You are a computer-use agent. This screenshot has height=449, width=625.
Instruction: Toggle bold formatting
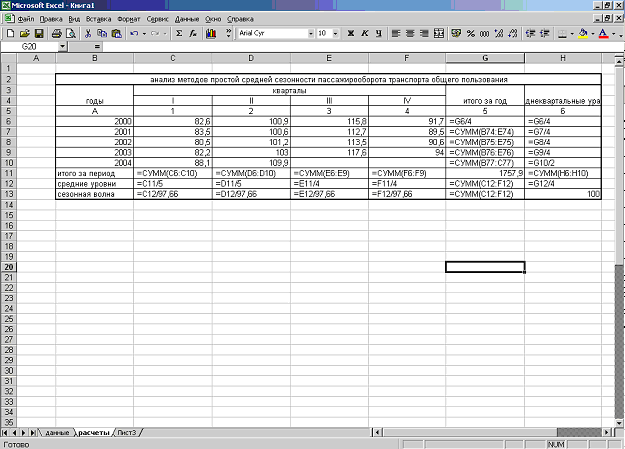(x=348, y=33)
